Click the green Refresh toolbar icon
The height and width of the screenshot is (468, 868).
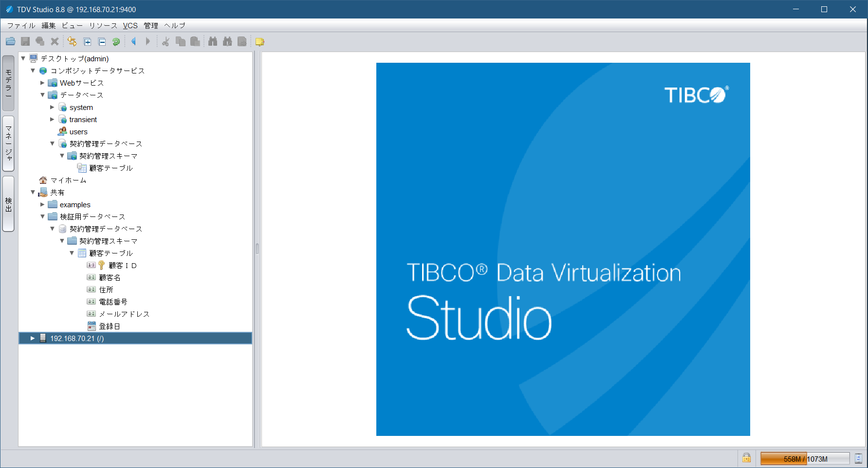(x=116, y=42)
